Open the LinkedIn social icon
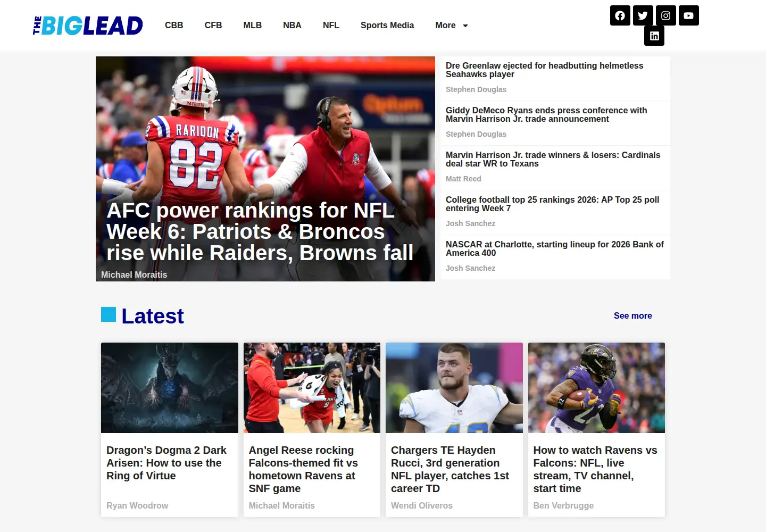766x532 pixels. pos(654,36)
